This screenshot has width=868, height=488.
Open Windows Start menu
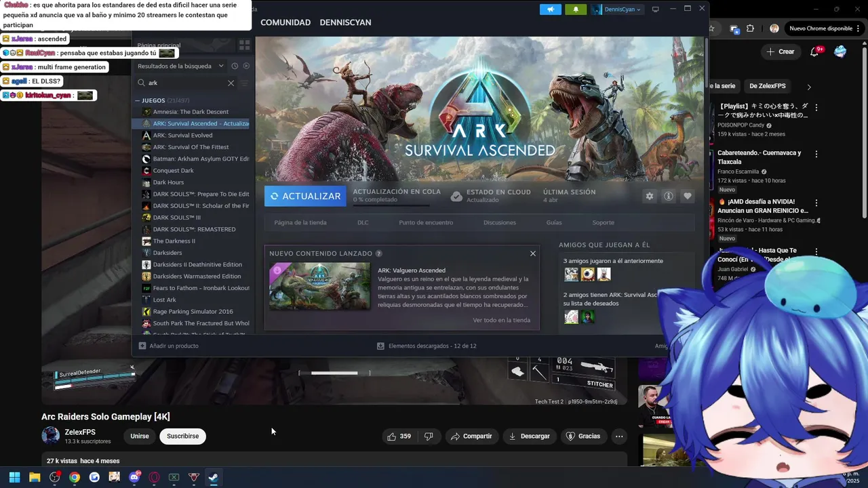[x=14, y=477]
